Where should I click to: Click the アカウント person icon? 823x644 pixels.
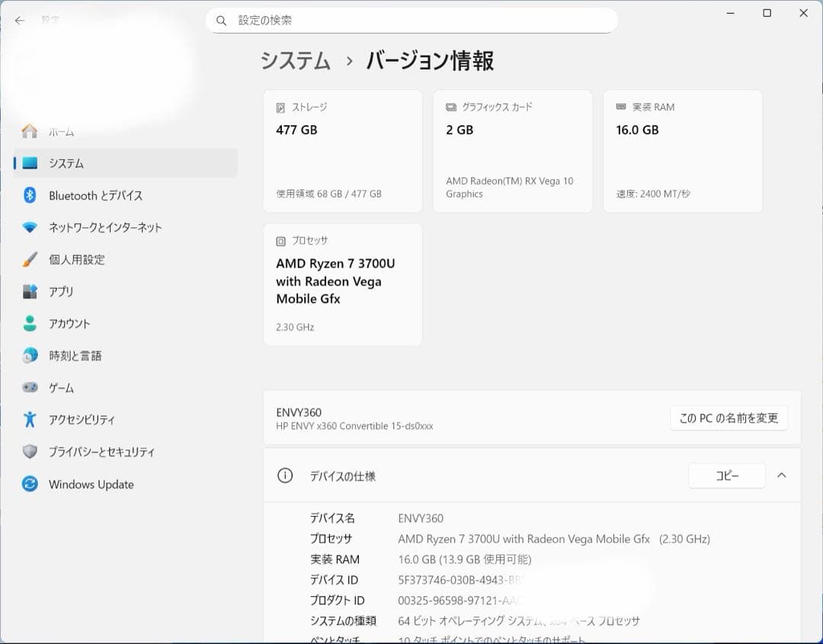pos(30,323)
